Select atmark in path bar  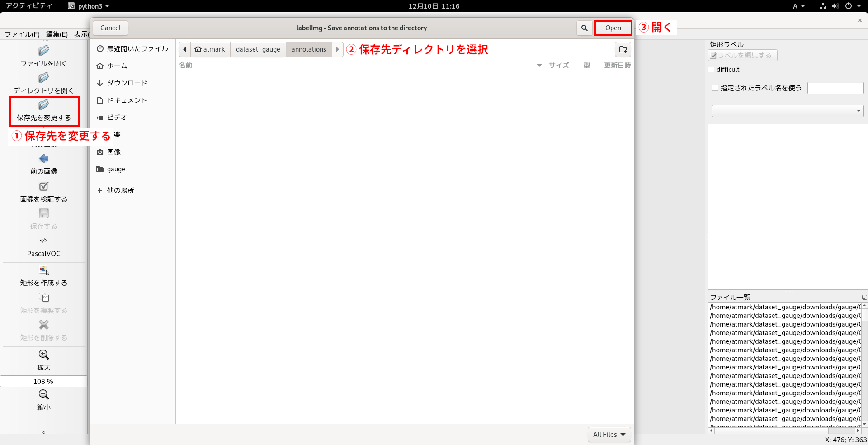pyautogui.click(x=210, y=49)
